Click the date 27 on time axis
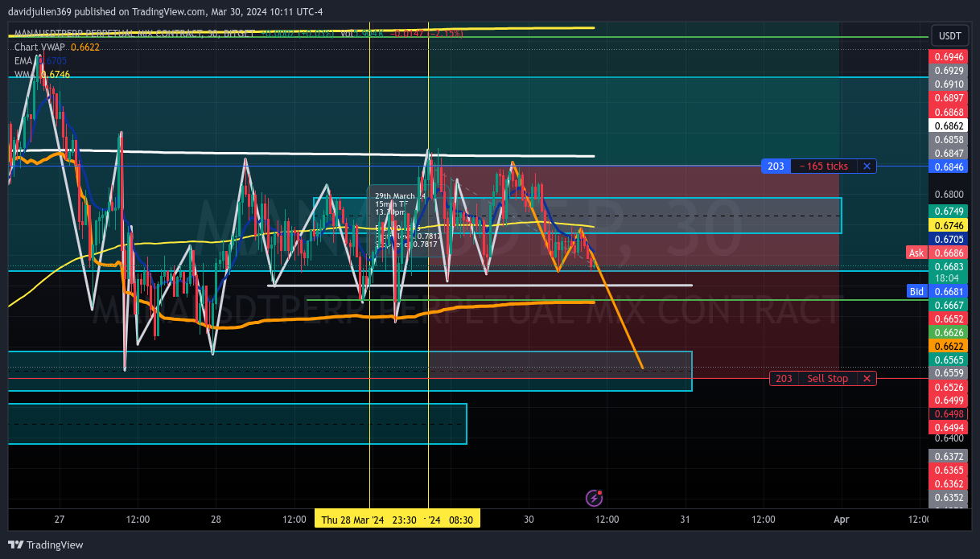This screenshot has height=559, width=980. 60,520
